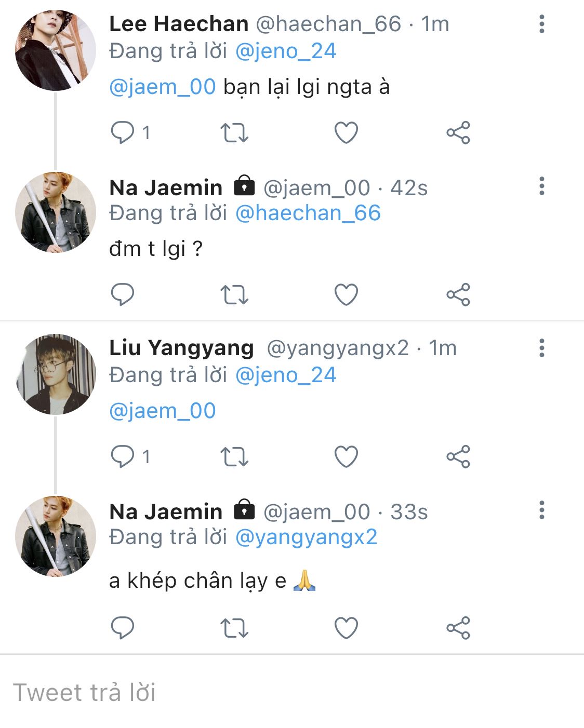The image size is (584, 728).
Task: Reply to Na Jaemin's "đm t lgi ?" tweet
Action: click(123, 295)
